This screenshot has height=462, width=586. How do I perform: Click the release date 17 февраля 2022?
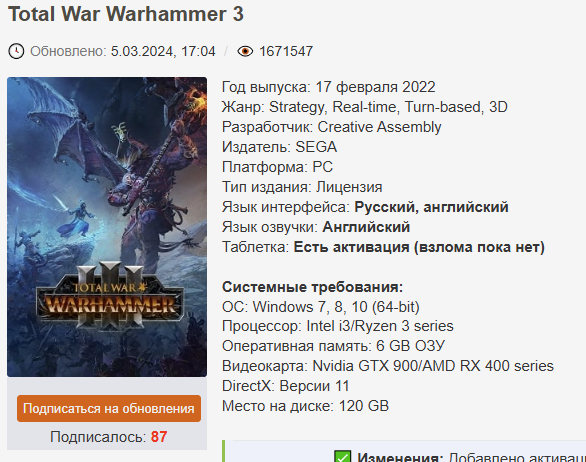[x=376, y=87]
